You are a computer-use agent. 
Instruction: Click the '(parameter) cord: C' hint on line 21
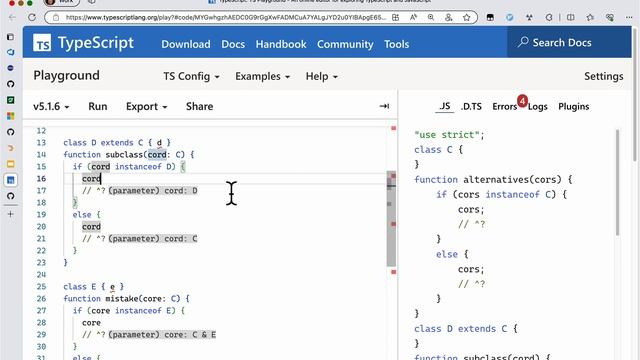(153, 238)
